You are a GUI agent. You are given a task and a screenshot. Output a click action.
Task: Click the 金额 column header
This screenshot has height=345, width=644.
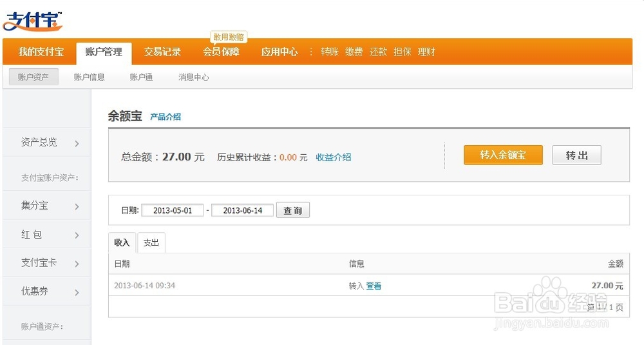click(x=616, y=264)
